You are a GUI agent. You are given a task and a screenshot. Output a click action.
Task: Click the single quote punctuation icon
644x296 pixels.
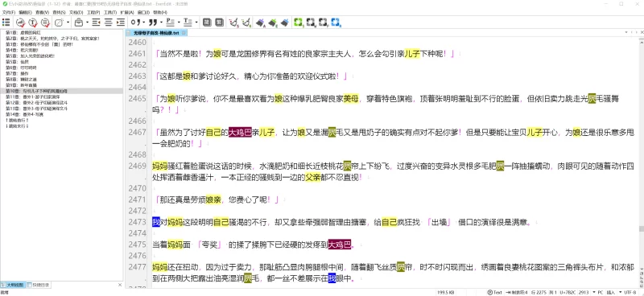pyautogui.click(x=135, y=22)
